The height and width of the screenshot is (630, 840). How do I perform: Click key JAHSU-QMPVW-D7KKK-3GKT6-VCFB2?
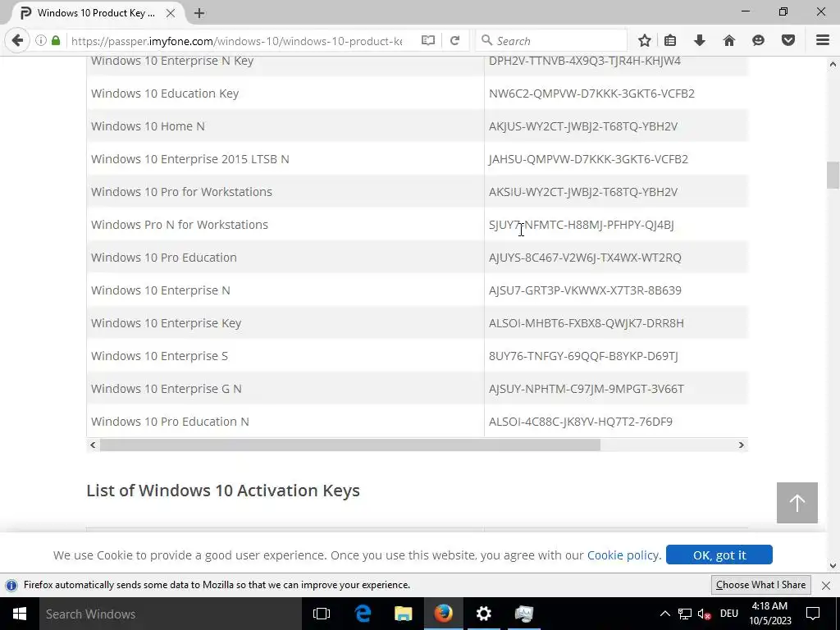point(588,159)
